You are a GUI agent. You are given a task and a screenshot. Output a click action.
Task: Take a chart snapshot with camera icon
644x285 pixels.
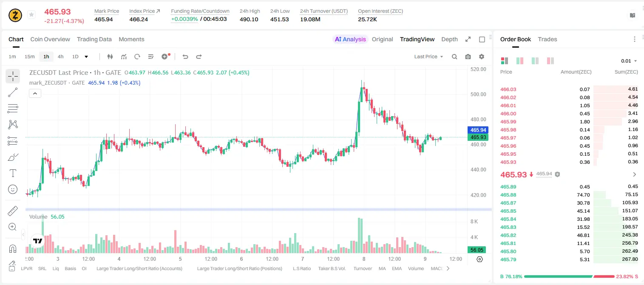click(x=468, y=57)
